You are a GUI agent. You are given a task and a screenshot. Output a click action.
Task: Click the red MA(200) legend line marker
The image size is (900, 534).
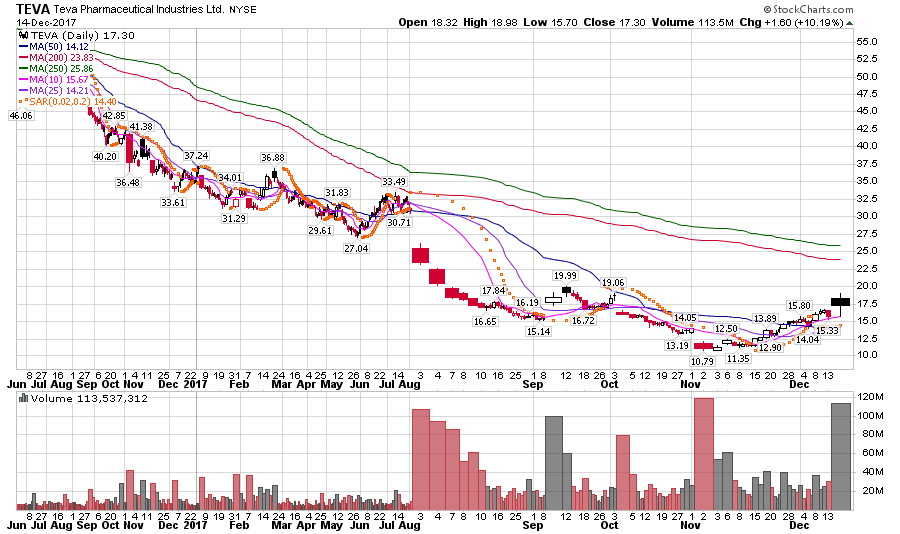[24, 57]
